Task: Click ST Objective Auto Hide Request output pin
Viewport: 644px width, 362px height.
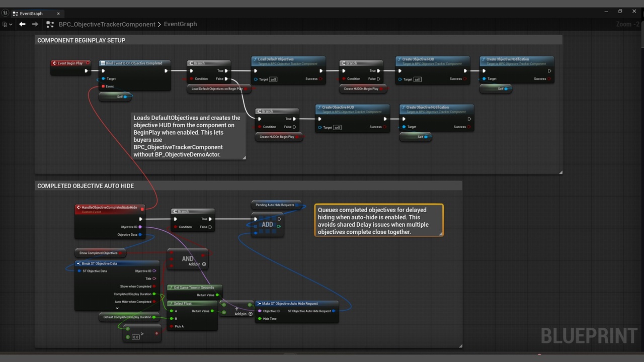Action: 334,311
